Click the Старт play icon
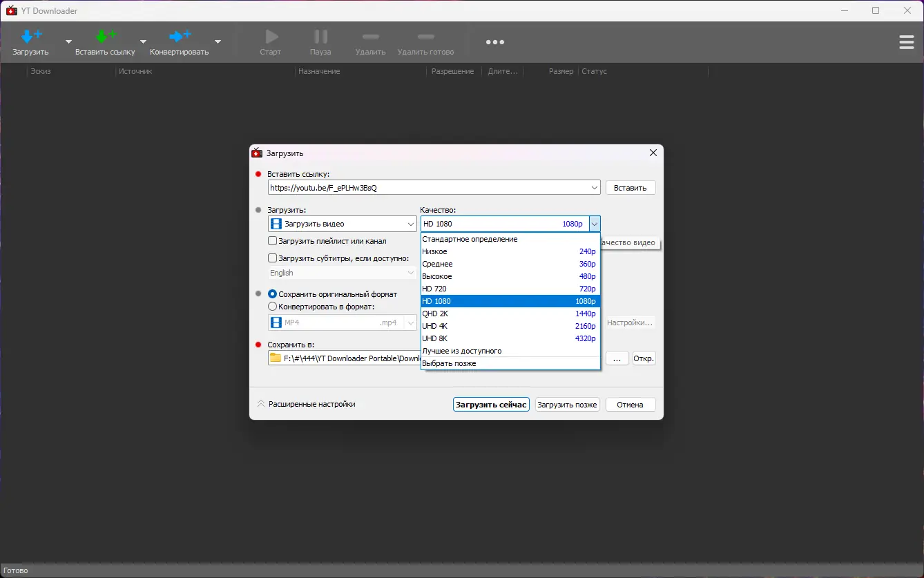The image size is (924, 578). pyautogui.click(x=271, y=37)
